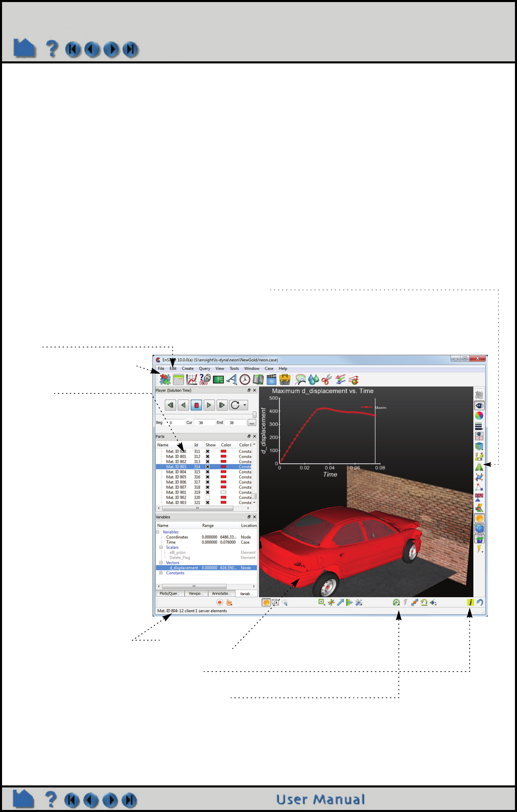Screen dimensions: 517x812
Task: Collapse the Variables tree root node
Action: [158, 532]
